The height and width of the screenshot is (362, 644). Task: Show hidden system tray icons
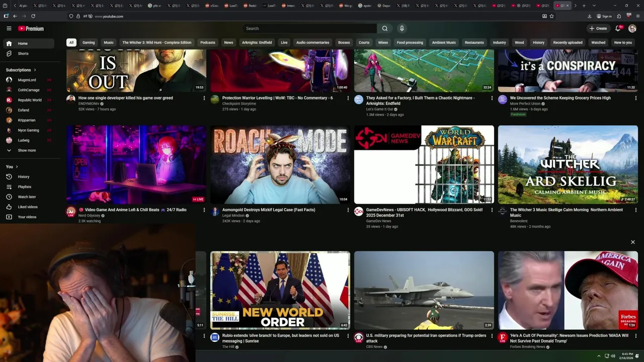tap(599, 356)
